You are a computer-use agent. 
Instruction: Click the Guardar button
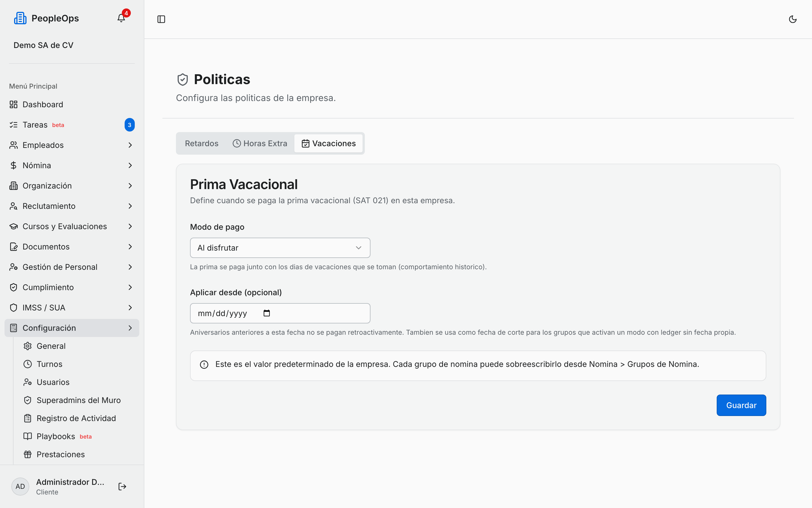(x=741, y=405)
